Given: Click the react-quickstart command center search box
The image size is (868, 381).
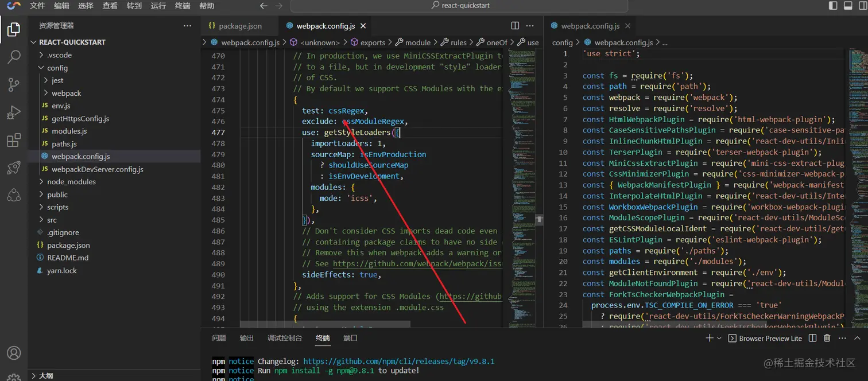Looking at the screenshot, I should click(x=459, y=6).
